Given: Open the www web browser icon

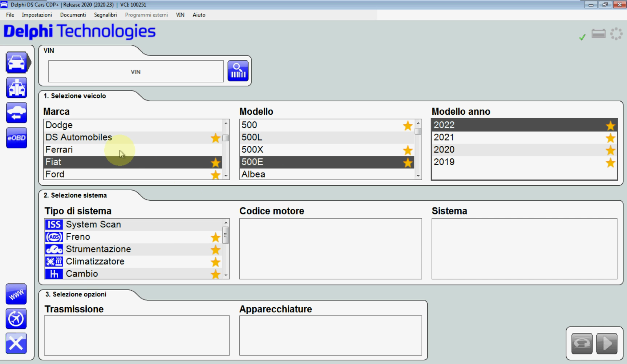Looking at the screenshot, I should coord(16,294).
